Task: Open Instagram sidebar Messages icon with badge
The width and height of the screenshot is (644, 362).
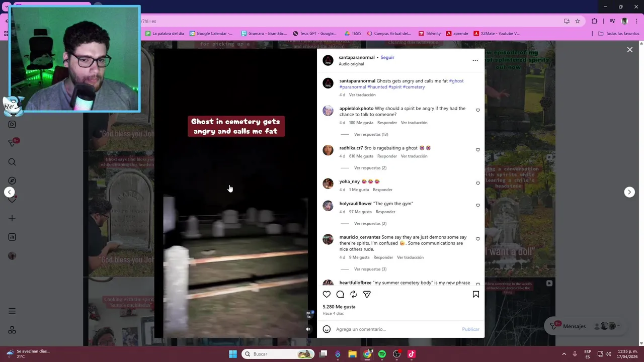Action: pyautogui.click(x=12, y=143)
